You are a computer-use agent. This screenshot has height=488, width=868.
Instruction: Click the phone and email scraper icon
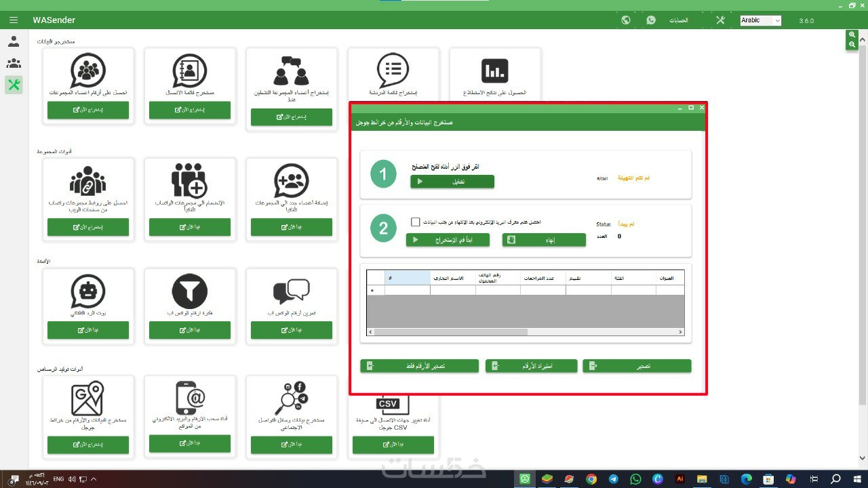[x=190, y=398]
